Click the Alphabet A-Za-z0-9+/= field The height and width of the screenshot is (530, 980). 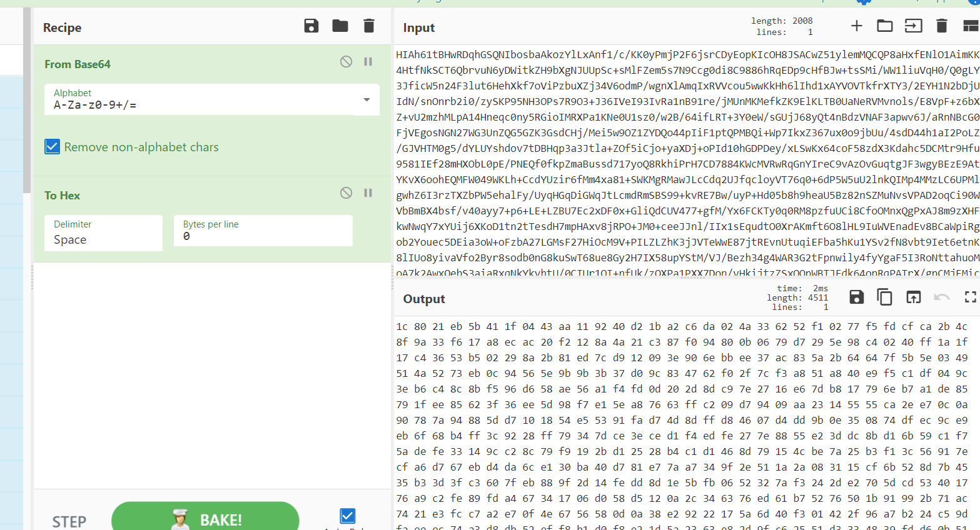point(212,99)
